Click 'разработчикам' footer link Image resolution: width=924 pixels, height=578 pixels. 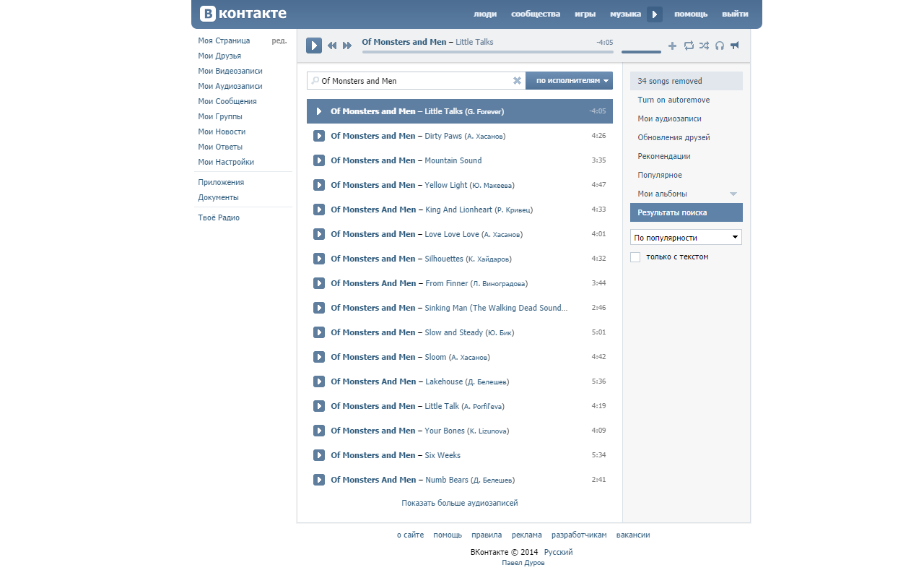(579, 535)
